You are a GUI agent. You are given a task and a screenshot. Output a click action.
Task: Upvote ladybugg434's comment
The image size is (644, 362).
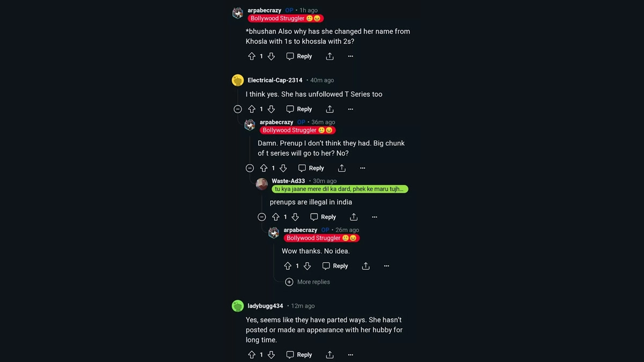click(x=252, y=354)
